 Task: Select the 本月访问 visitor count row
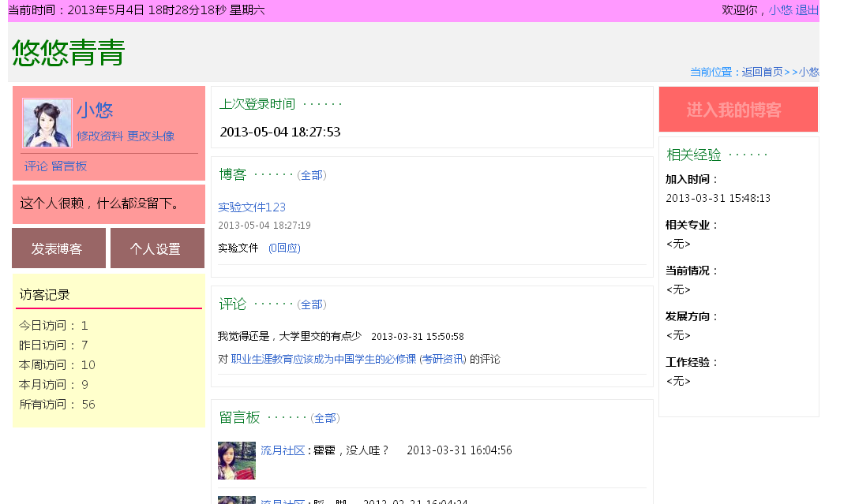[x=54, y=385]
